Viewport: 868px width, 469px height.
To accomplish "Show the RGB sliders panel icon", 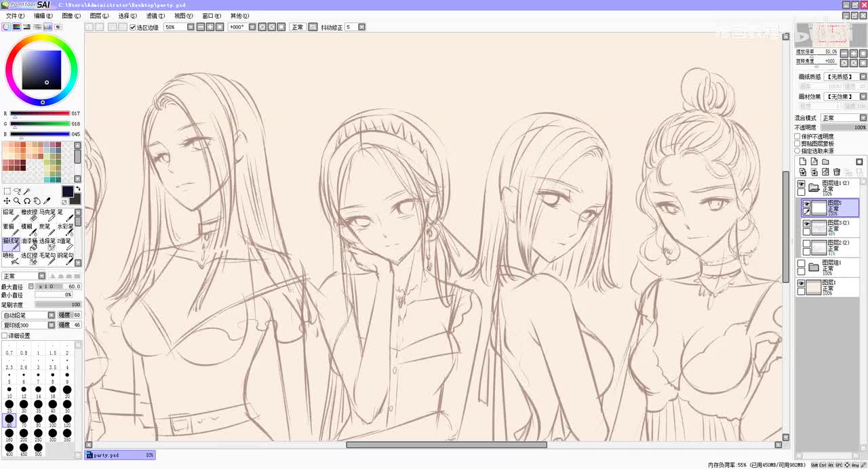I will point(16,27).
